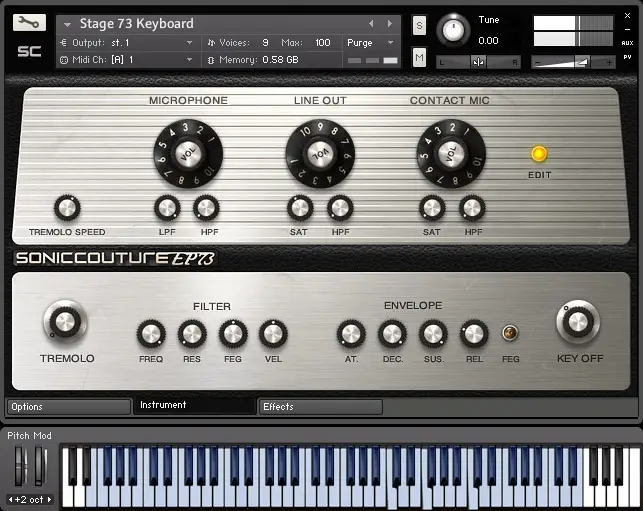Click the Envelope DEC. knob
The height and width of the screenshot is (511, 643).
tap(392, 334)
